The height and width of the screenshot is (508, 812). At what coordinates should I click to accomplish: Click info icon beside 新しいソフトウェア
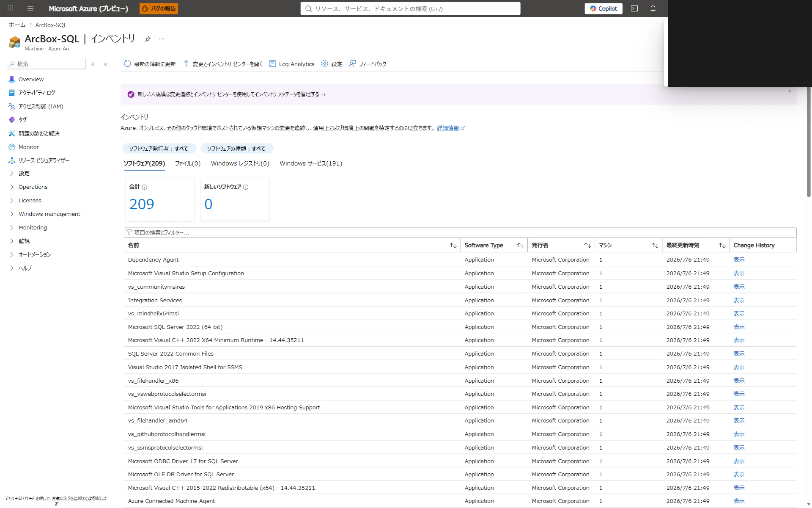tap(246, 187)
